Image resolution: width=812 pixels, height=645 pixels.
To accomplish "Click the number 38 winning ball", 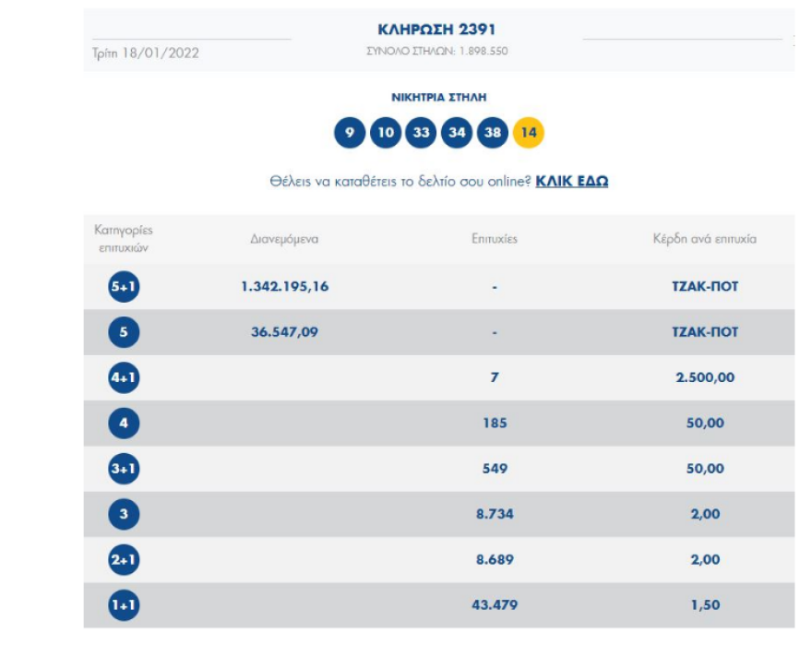I will [x=493, y=133].
